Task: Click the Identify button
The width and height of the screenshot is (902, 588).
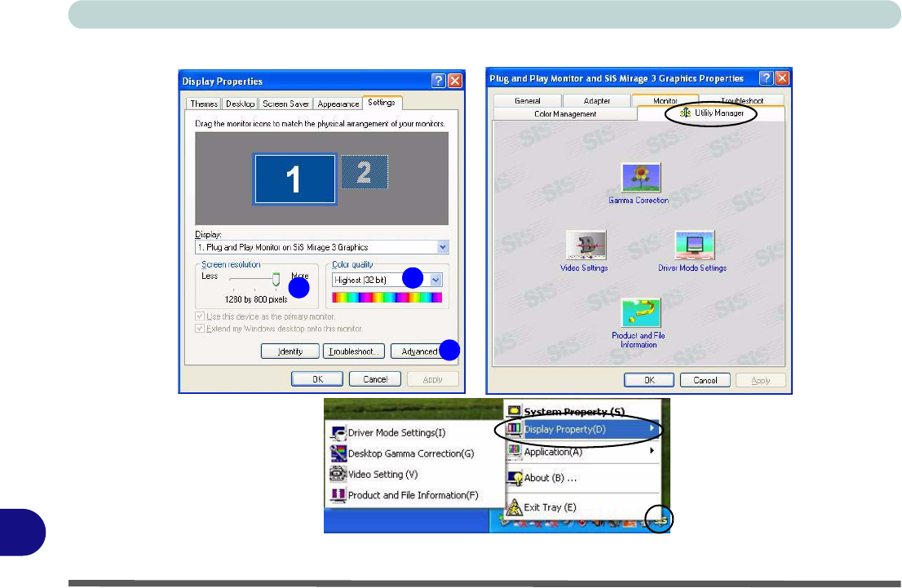Action: pos(290,351)
